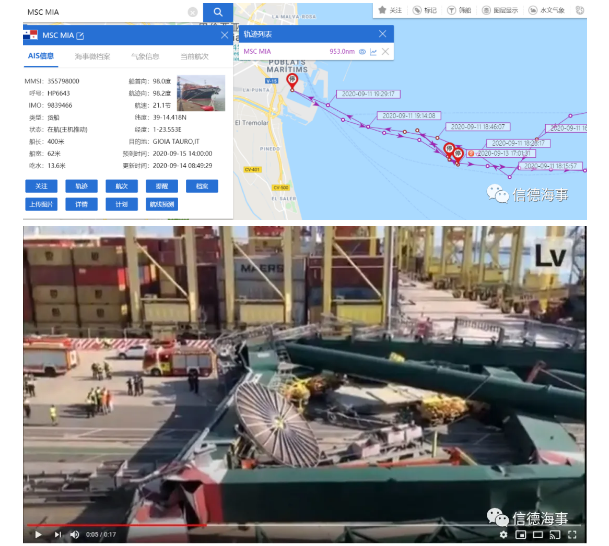Viewport: 609px width, 546px height.
Task: Open the 当前航次 tab
Action: tap(194, 57)
